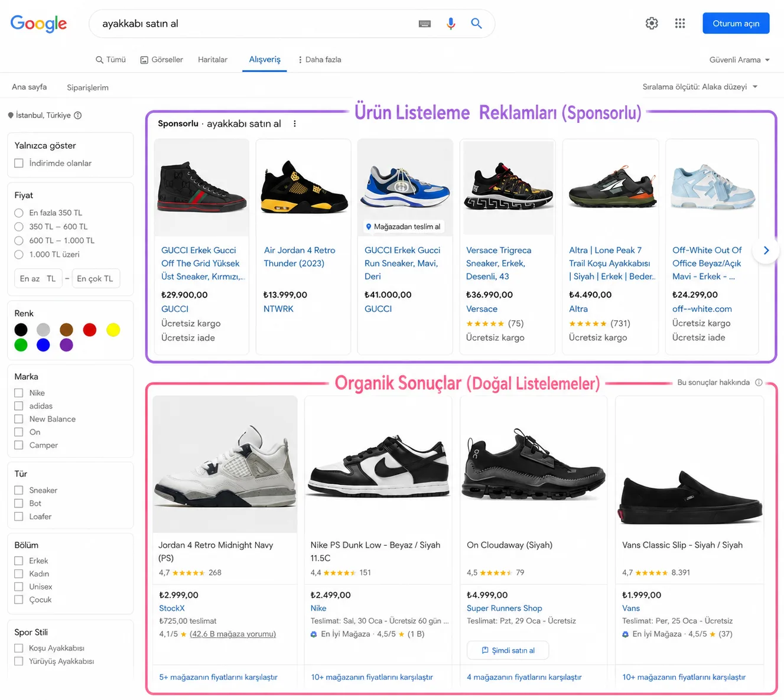Pick the green color swatch

coord(21,345)
